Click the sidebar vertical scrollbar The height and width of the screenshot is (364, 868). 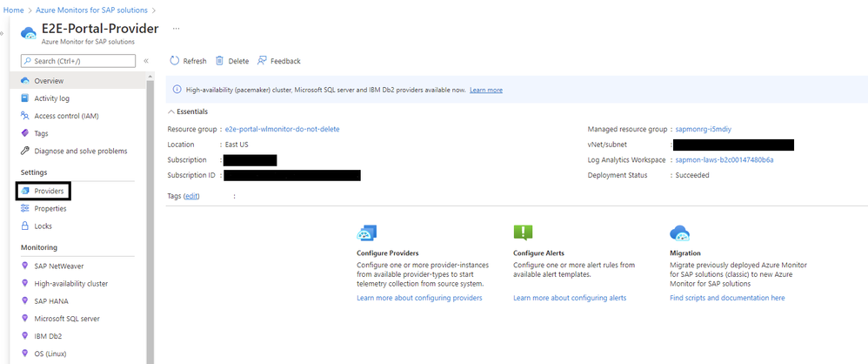click(x=150, y=221)
